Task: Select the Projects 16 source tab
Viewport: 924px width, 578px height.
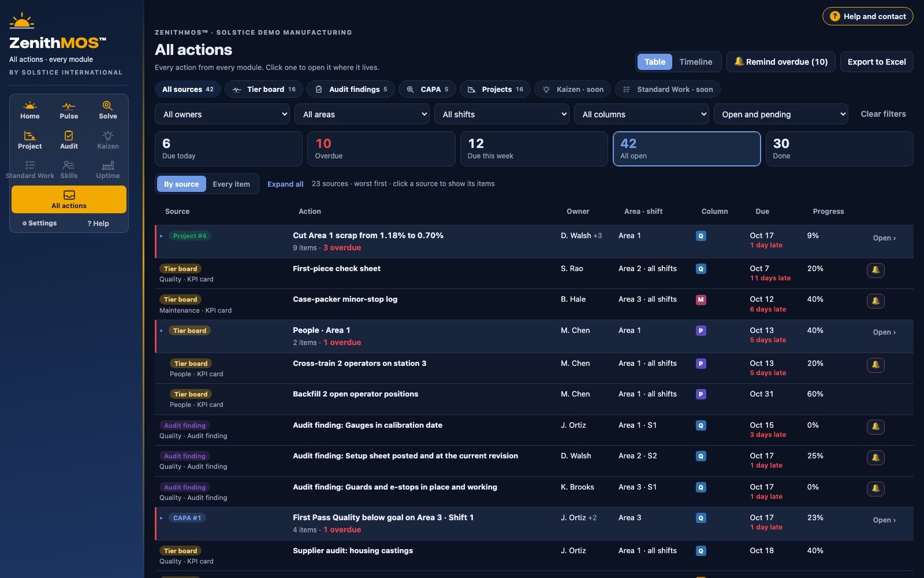Action: 495,90
